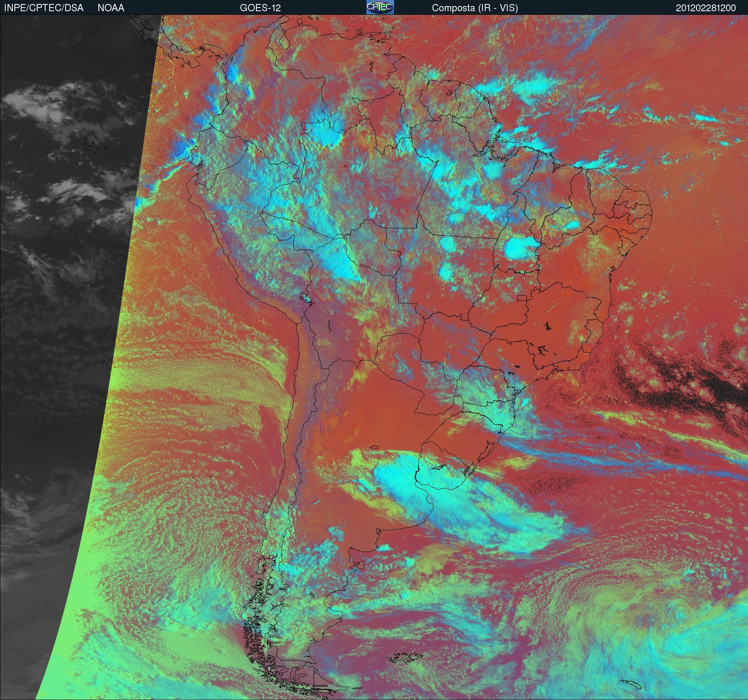The image size is (748, 700).
Task: Click the INPE/CPTEC/DSA header text
Action: (x=44, y=8)
